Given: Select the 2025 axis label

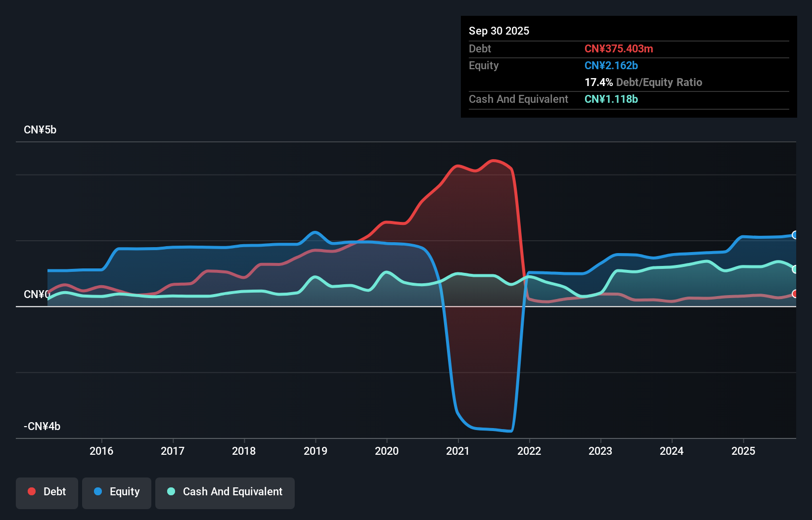Looking at the screenshot, I should [x=744, y=451].
